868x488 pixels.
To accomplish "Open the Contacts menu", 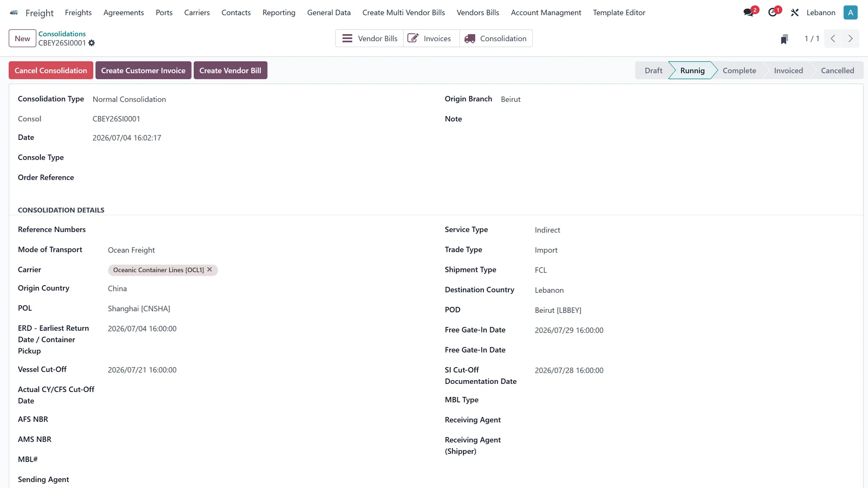I will (236, 12).
